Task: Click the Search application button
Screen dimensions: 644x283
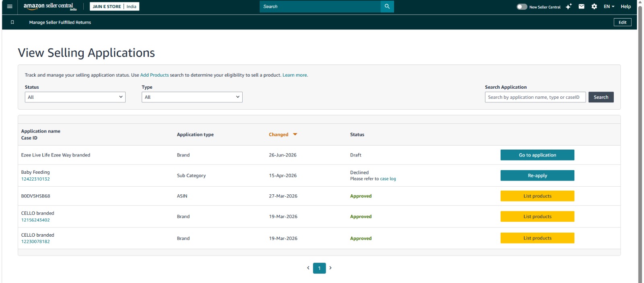Action: tap(601, 97)
